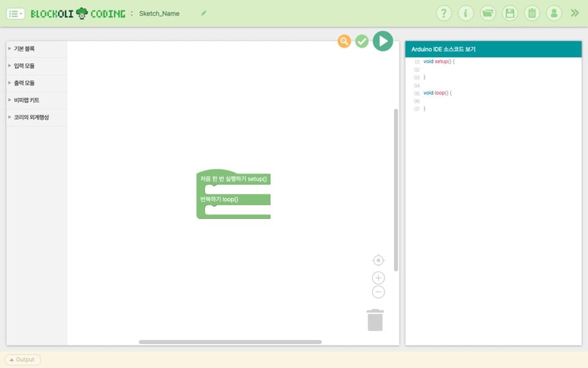Open the list menu dropdown button
Viewport: 588px width, 368px height.
coord(16,14)
